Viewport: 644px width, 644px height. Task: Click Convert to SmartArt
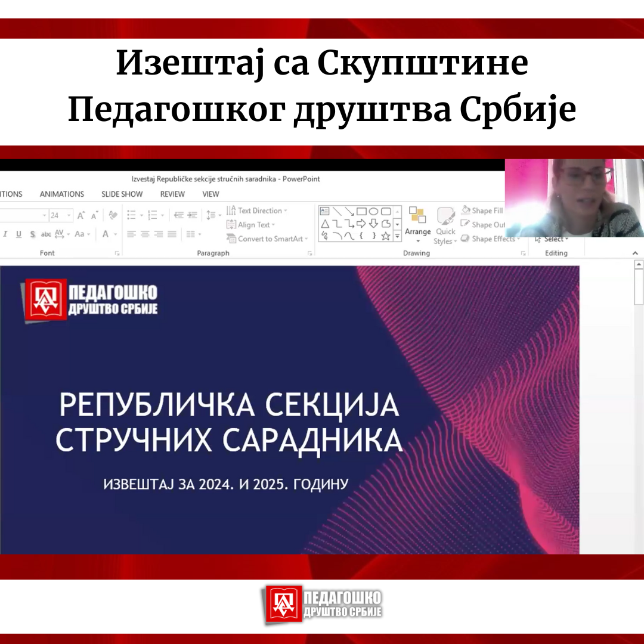click(x=268, y=239)
